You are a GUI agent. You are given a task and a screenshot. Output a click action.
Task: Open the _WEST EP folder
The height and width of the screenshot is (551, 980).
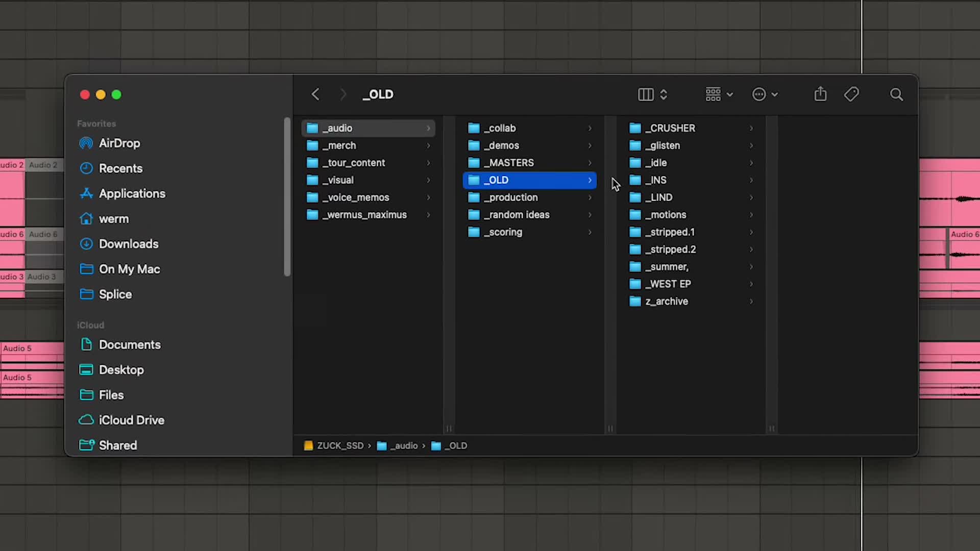pos(692,284)
